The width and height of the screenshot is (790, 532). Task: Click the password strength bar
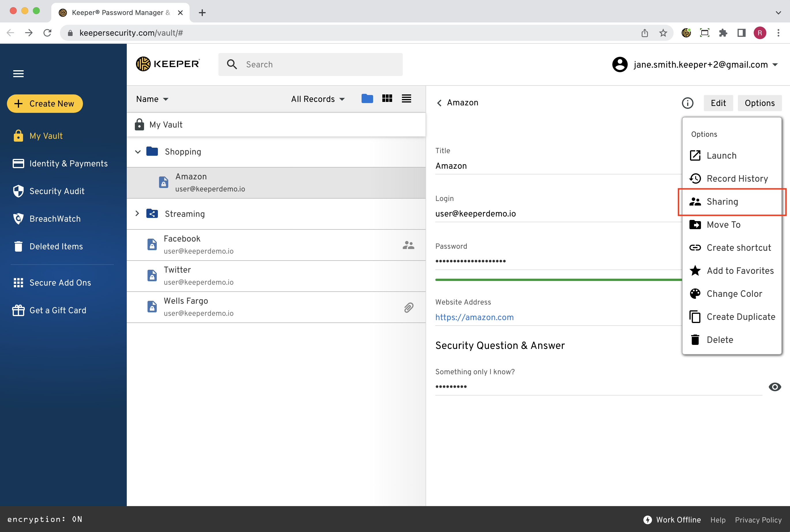point(558,280)
